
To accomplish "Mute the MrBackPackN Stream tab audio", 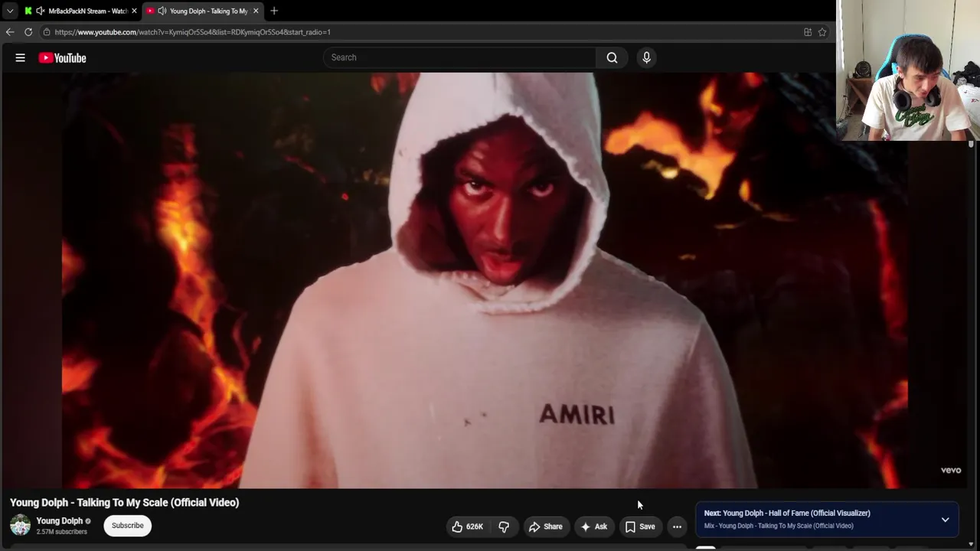I will tap(40, 11).
